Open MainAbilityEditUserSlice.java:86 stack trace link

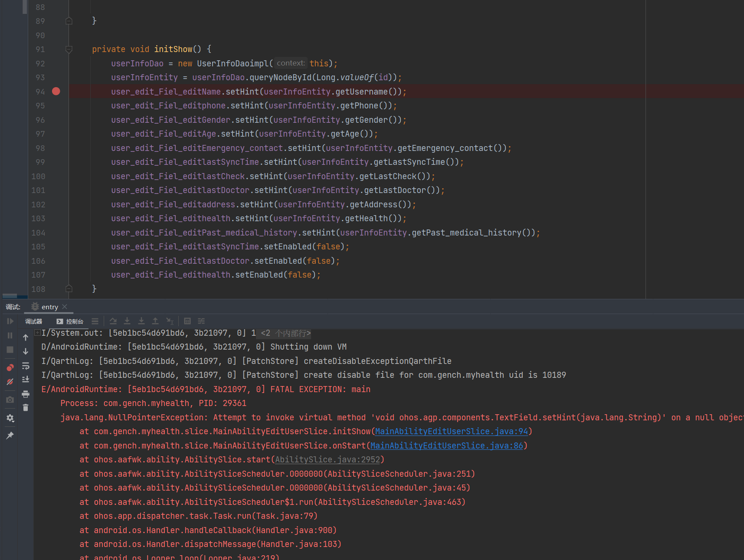[x=446, y=446]
